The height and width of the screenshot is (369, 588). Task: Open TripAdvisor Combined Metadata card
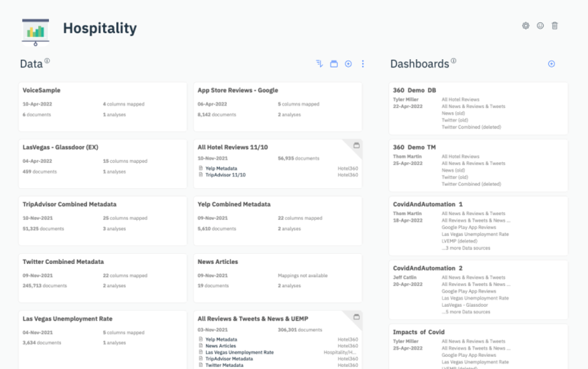click(x=103, y=221)
